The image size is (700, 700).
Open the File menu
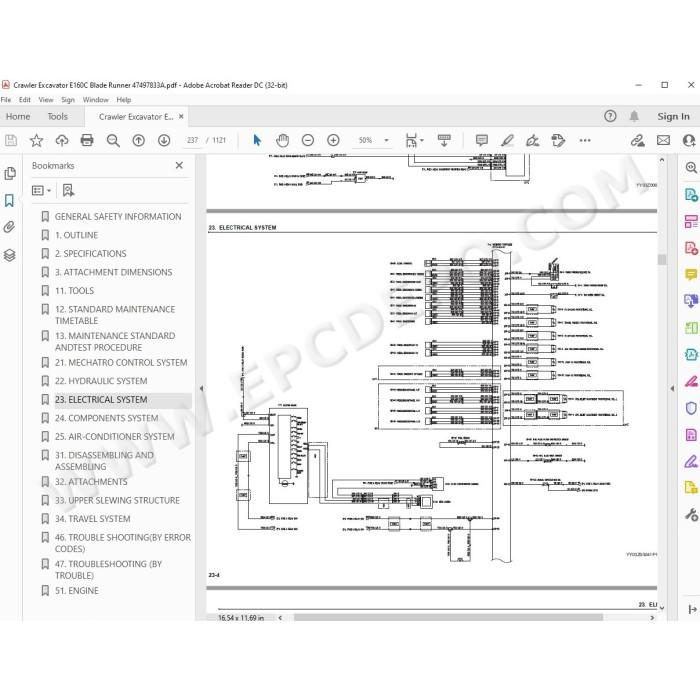coord(6,100)
